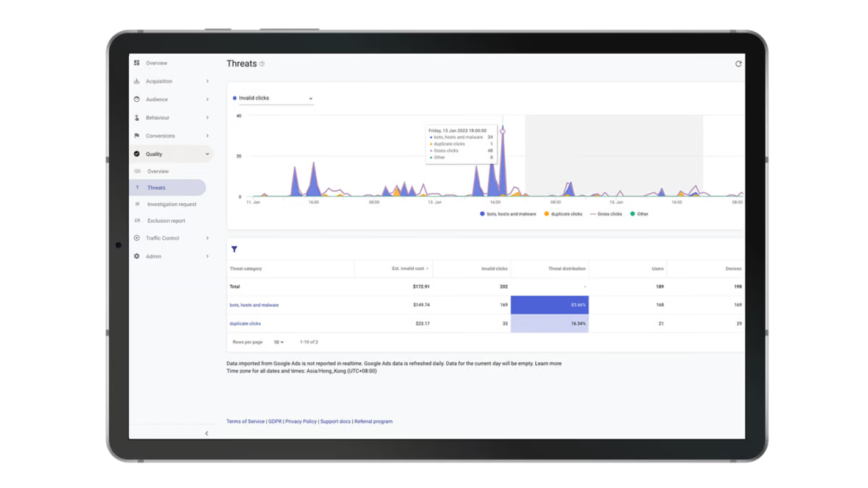Toggle duplicate clicks legend series
The width and height of the screenshot is (868, 488).
[x=563, y=214]
